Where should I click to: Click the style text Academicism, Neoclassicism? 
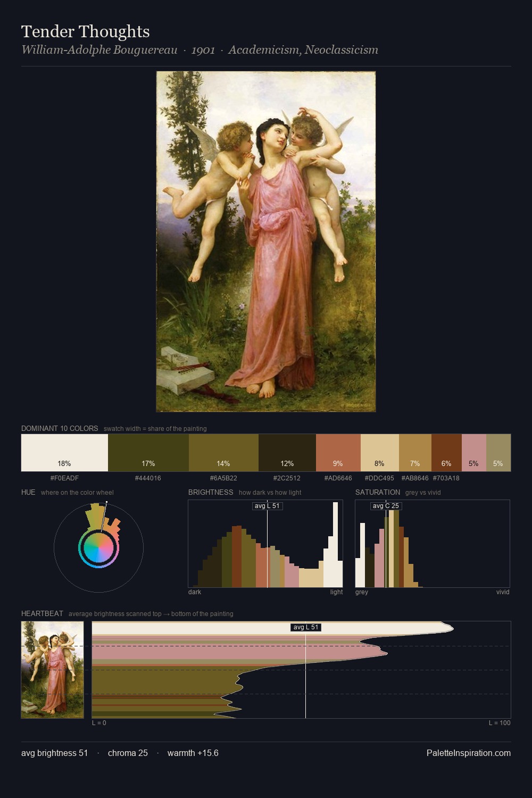point(303,50)
